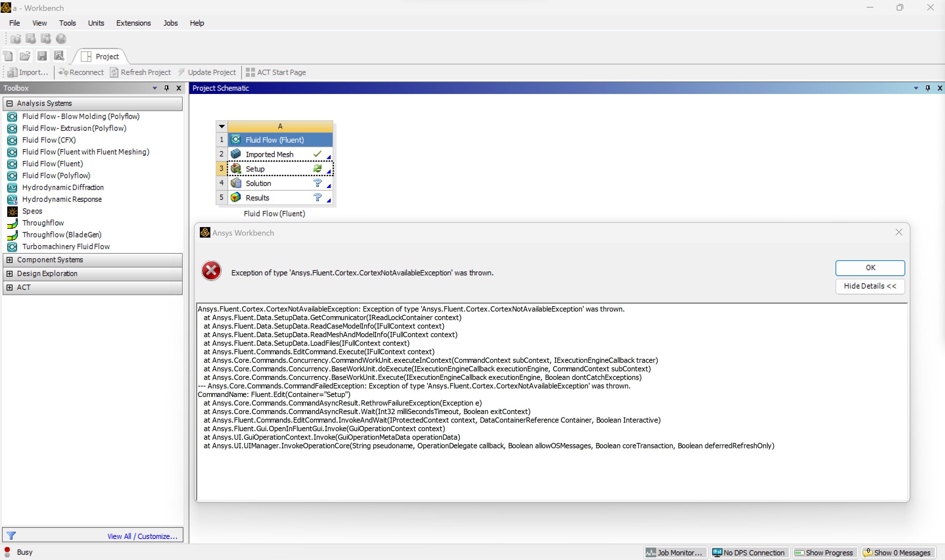Click View All / Customize link
945x560 pixels.
[x=142, y=536]
